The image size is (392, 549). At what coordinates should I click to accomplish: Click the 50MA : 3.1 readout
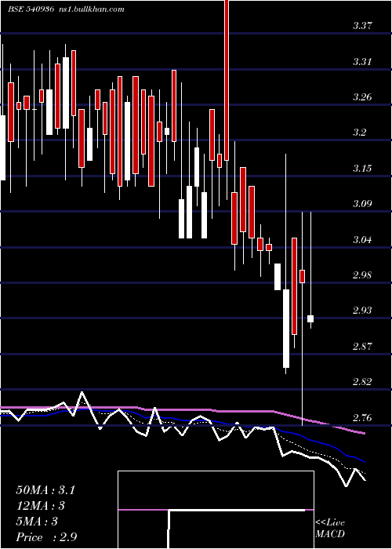click(x=45, y=490)
